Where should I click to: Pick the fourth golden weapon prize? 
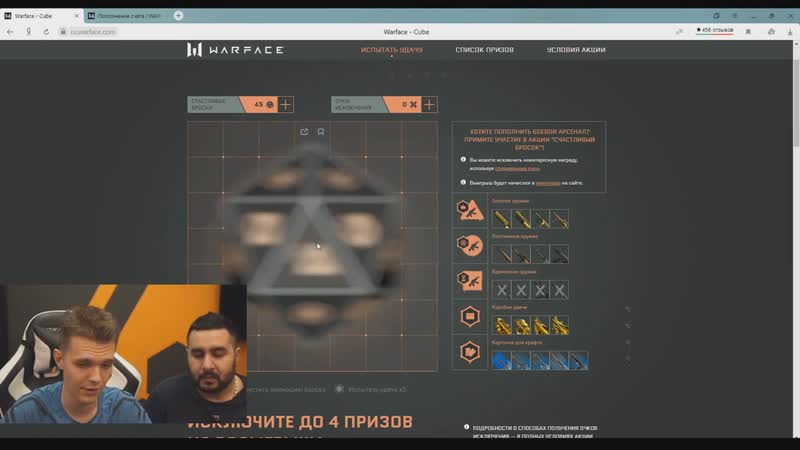pyautogui.click(x=559, y=219)
